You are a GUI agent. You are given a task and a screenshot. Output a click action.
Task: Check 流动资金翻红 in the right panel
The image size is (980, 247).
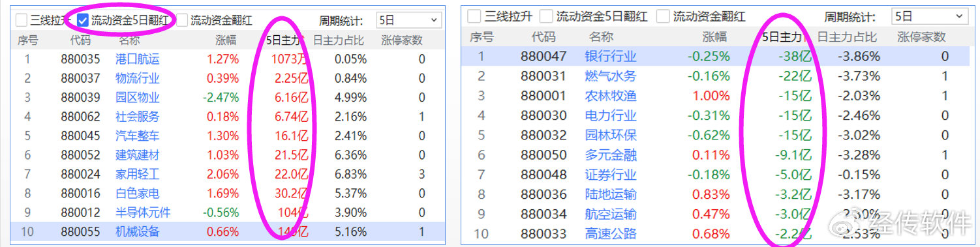(663, 16)
